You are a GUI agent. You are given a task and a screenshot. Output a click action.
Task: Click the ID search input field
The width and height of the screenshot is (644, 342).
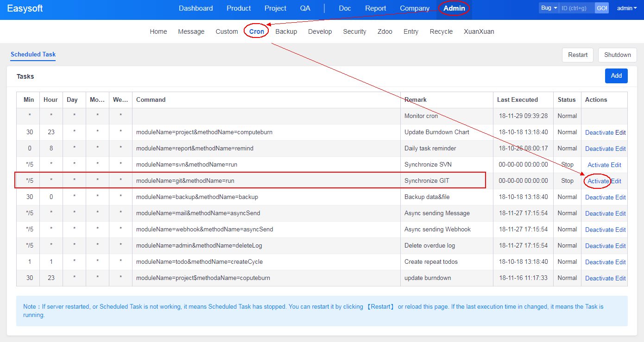coord(576,8)
